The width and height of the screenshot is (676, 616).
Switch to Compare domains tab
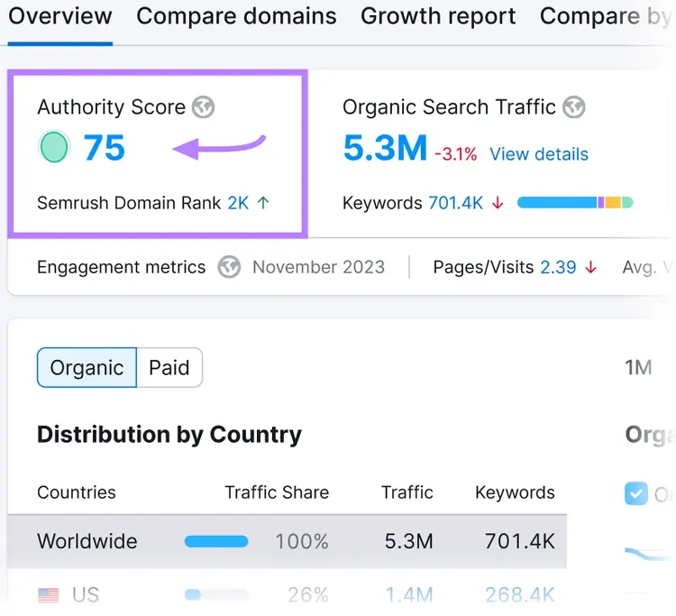[236, 16]
